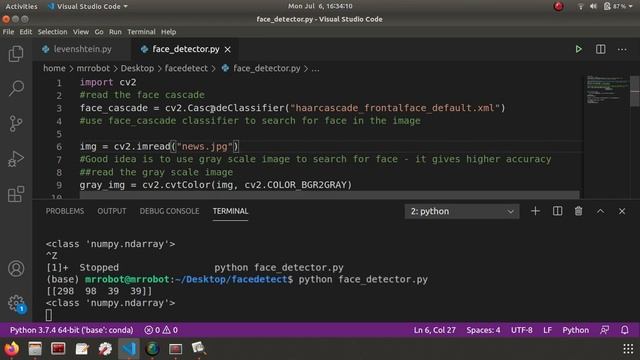
Task: Open the terminal app icon in the dock
Action: coord(58,349)
